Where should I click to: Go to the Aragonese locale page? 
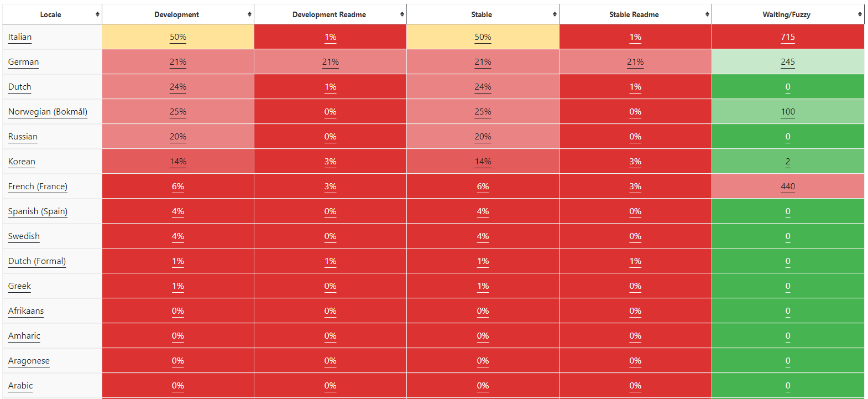29,361
